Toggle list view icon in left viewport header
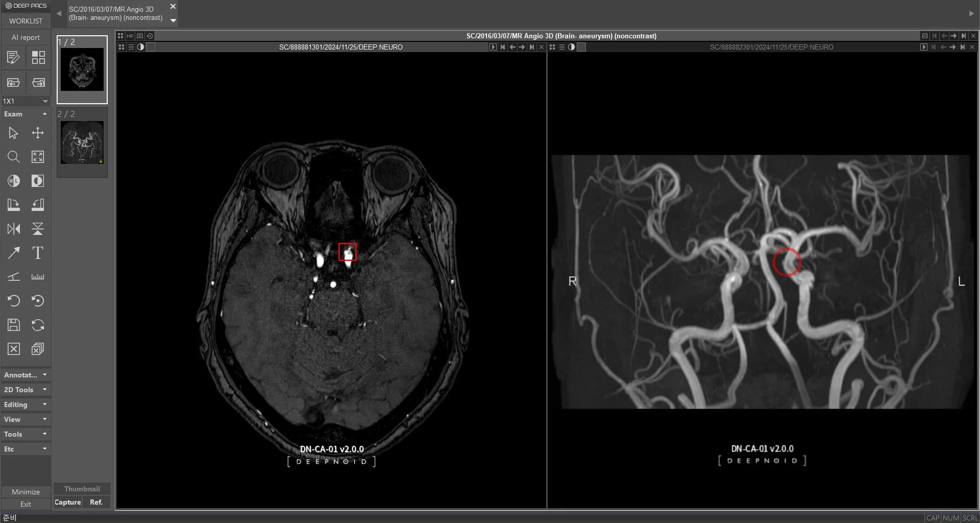980x523 pixels. point(131,47)
